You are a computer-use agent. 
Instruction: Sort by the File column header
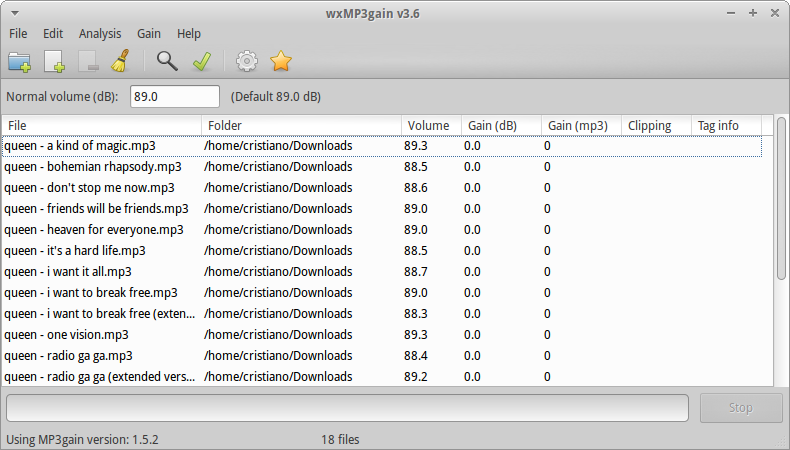coord(101,125)
